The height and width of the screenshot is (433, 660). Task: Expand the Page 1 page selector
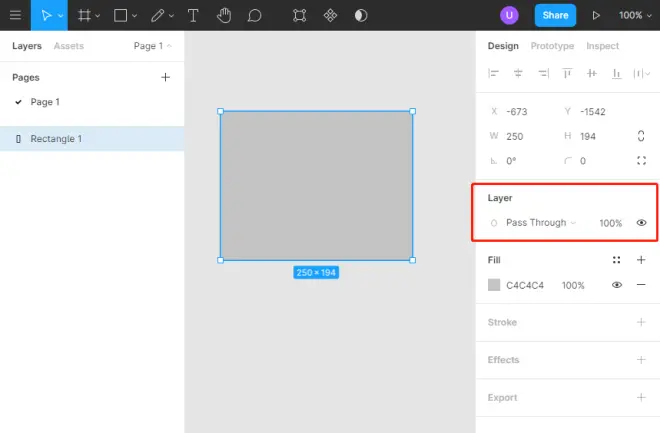pos(152,46)
